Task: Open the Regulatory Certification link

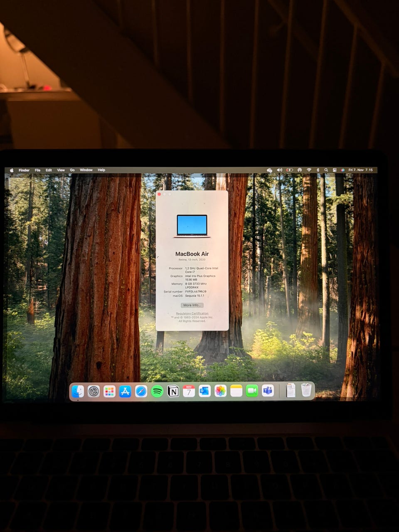Action: click(192, 313)
